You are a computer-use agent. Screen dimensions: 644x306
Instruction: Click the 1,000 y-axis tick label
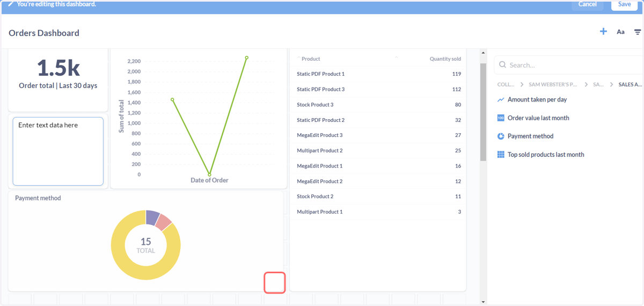(x=134, y=123)
